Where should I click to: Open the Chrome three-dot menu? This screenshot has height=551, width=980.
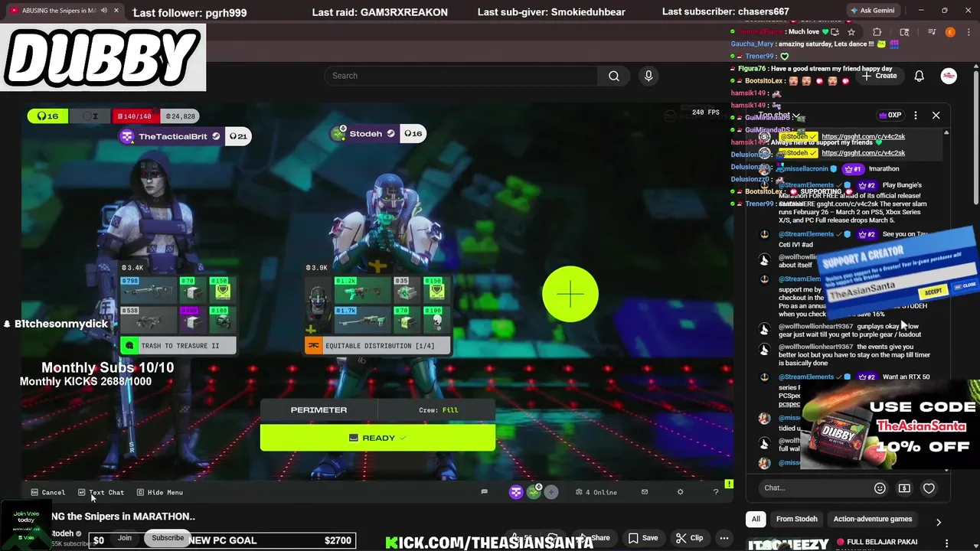(968, 32)
